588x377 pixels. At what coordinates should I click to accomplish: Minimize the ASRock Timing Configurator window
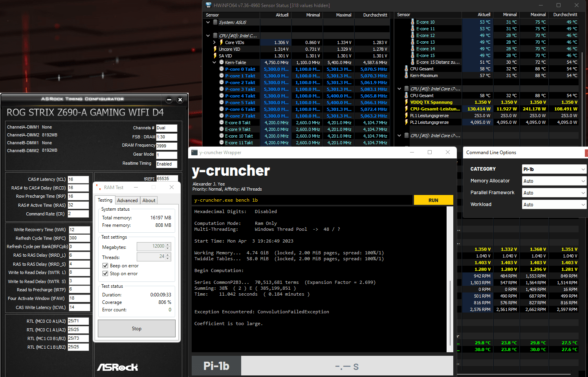169,100
